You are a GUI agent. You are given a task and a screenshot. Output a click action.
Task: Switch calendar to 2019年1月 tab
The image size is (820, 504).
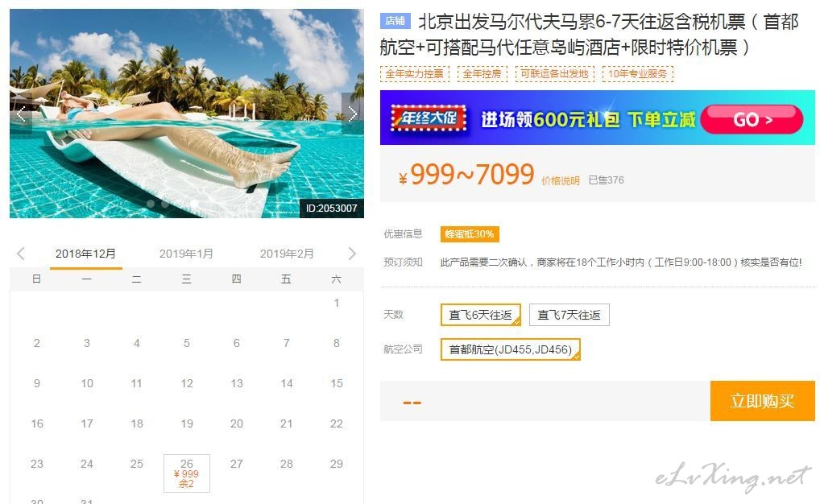point(186,254)
